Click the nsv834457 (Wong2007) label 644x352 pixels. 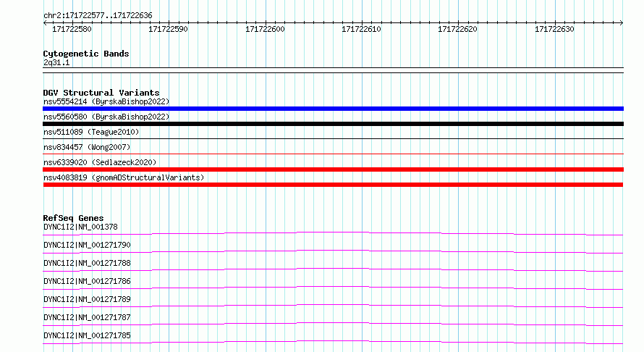click(x=87, y=147)
